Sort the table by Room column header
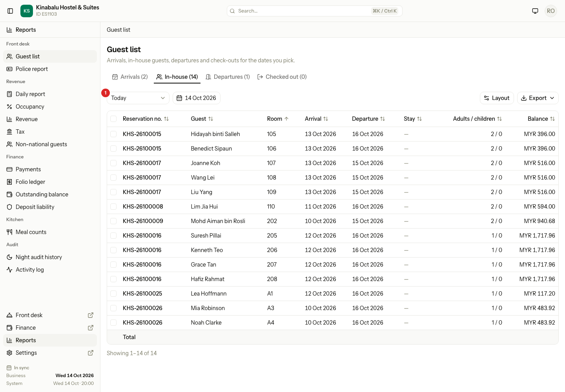The height and width of the screenshot is (392, 565). click(278, 119)
